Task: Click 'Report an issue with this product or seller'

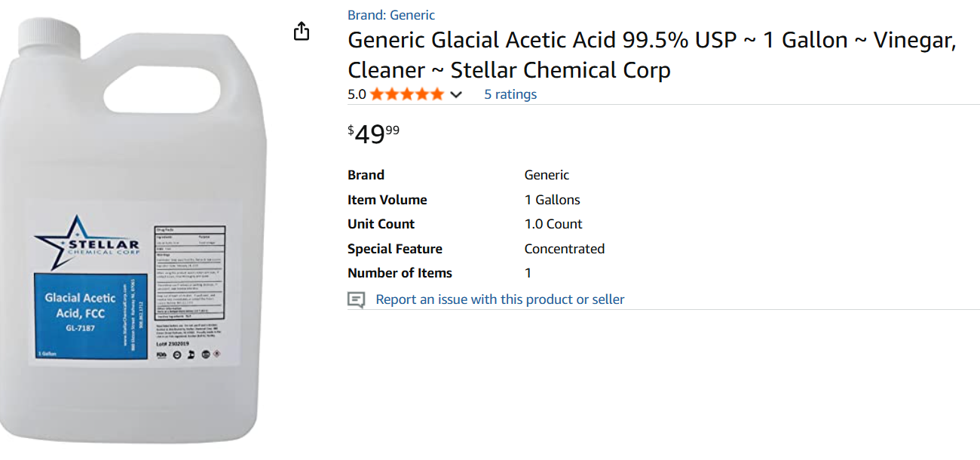Action: [x=500, y=299]
